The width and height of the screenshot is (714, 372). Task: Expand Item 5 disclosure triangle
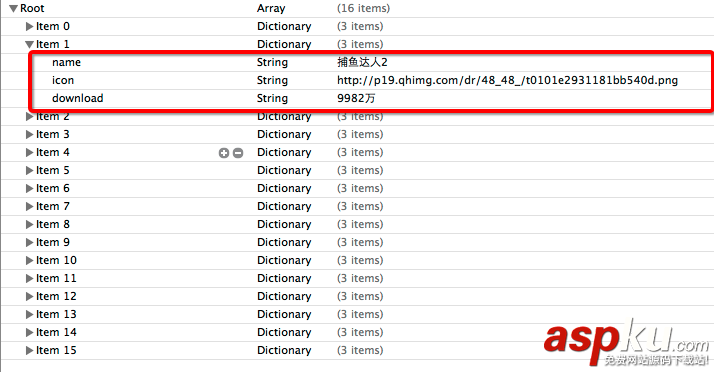(x=29, y=170)
